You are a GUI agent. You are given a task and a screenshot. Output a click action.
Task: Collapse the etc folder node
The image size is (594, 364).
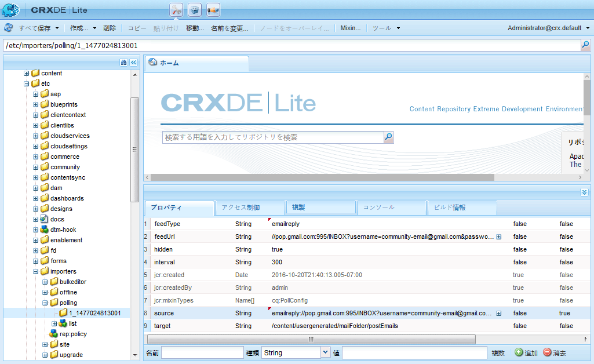pos(27,83)
